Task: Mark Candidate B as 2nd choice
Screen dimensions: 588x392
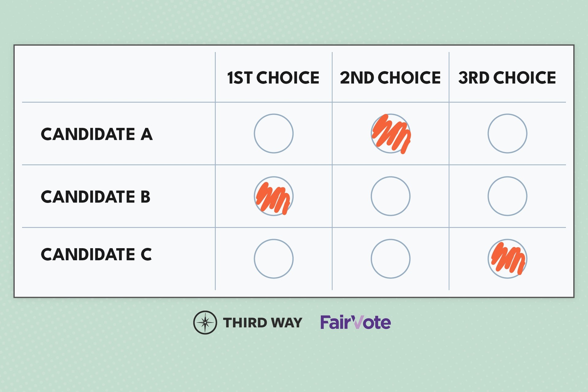Action: pos(390,196)
